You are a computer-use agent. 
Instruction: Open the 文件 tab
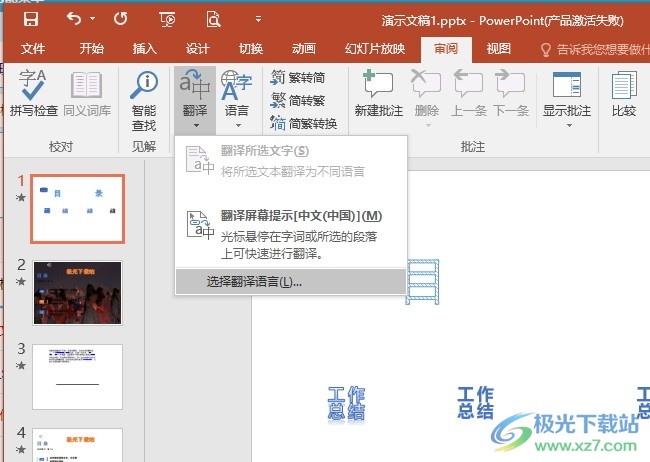33,49
